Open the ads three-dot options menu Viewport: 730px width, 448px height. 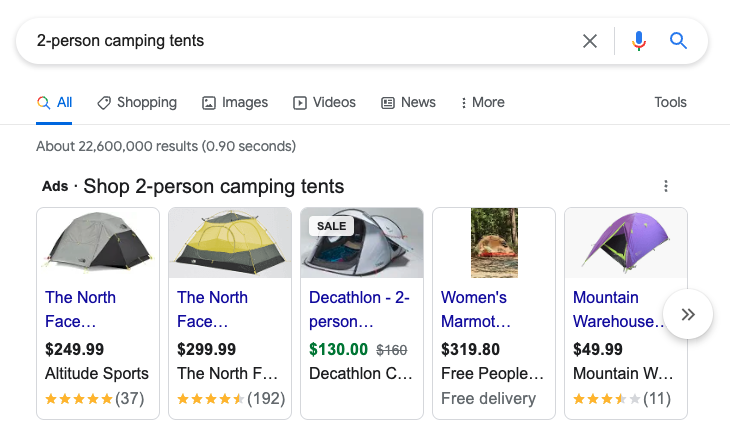[666, 186]
